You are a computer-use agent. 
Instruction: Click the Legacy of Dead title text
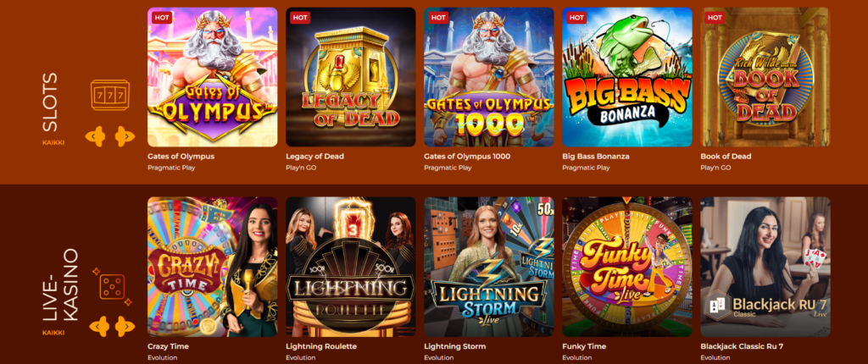(314, 157)
